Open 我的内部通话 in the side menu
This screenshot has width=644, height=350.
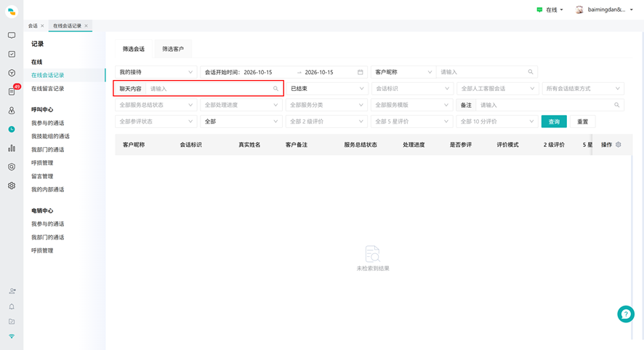click(48, 189)
